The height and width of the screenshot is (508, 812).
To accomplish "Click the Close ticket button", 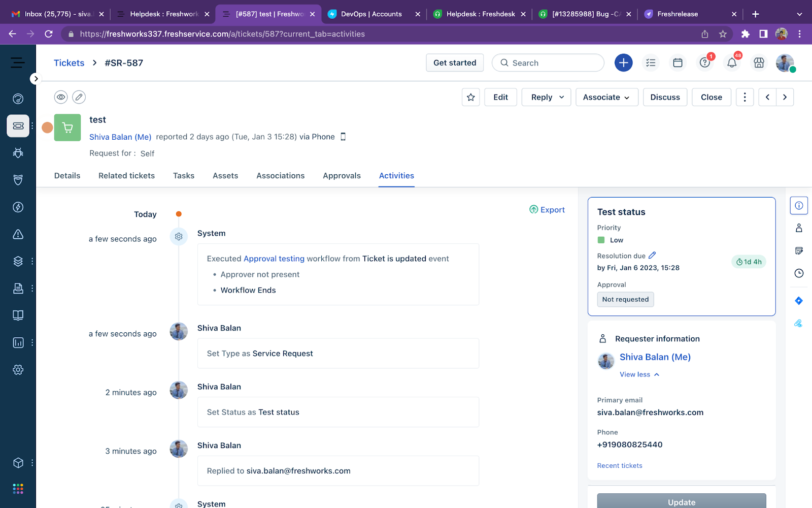I will (x=712, y=97).
